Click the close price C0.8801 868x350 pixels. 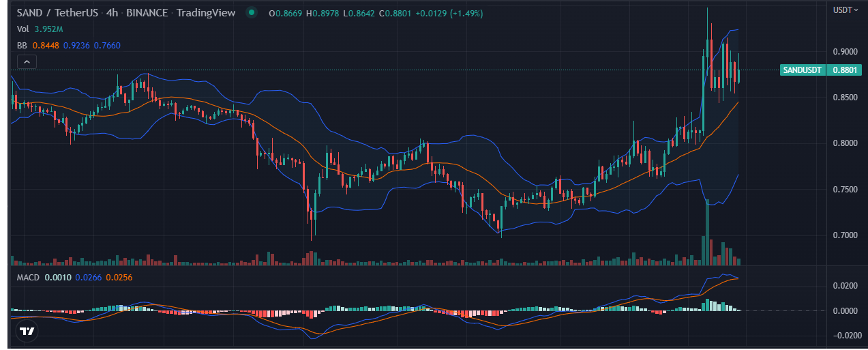[x=394, y=14]
